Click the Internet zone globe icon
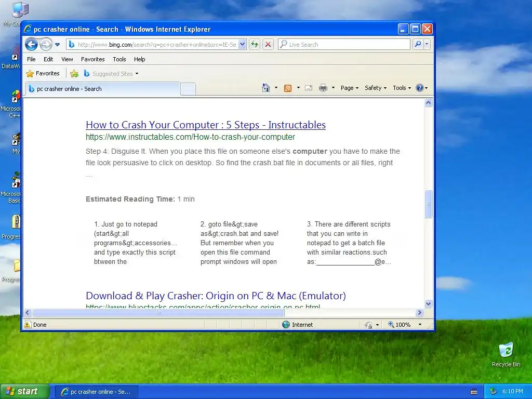 pyautogui.click(x=286, y=324)
